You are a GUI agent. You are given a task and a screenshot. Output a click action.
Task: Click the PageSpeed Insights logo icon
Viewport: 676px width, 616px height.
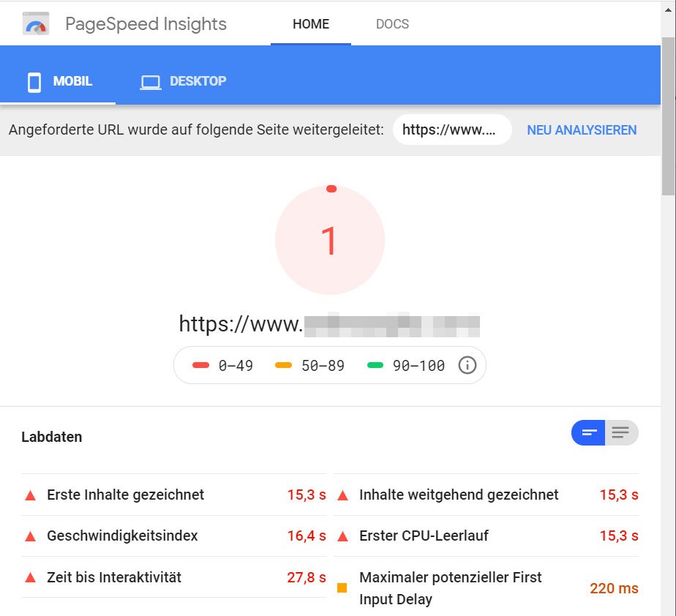click(36, 23)
